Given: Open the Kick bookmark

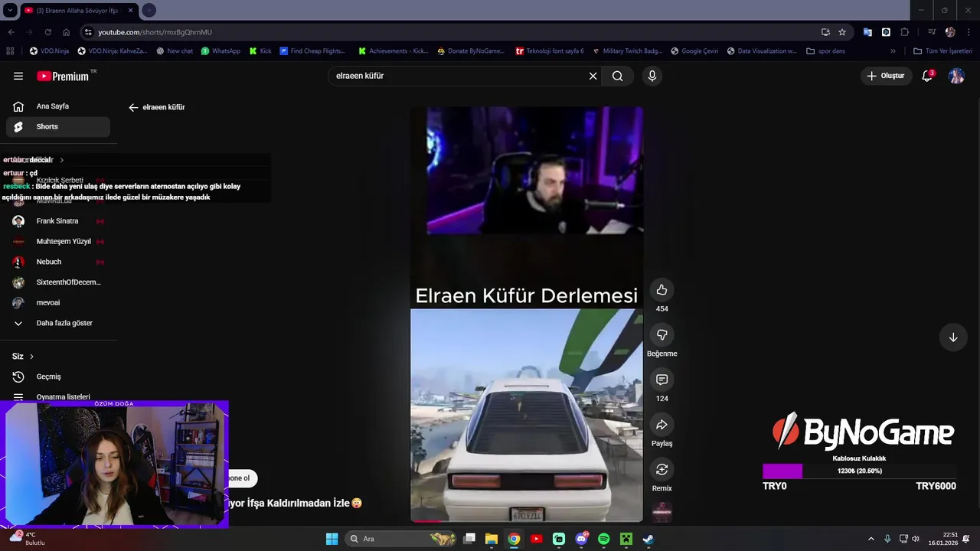Looking at the screenshot, I should click(x=260, y=51).
